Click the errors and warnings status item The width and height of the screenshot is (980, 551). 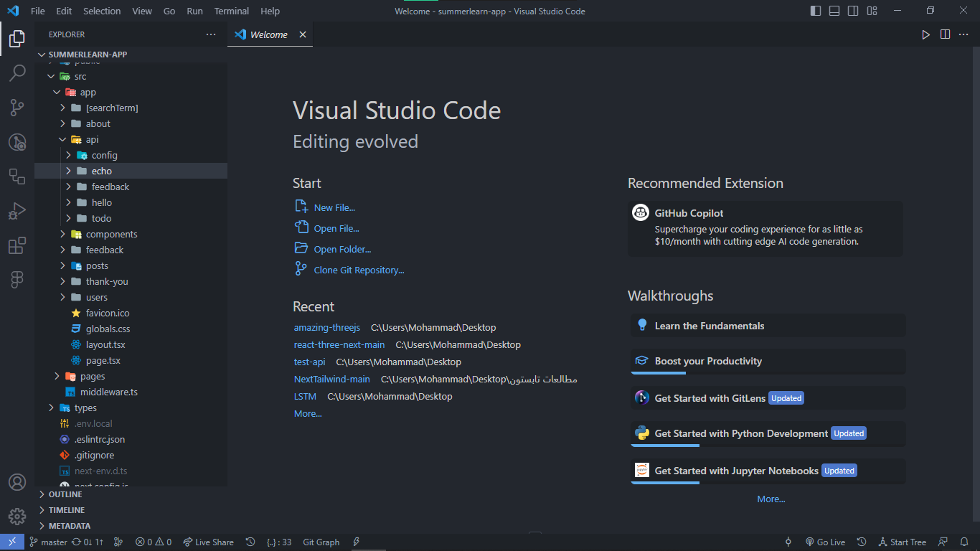(x=154, y=542)
